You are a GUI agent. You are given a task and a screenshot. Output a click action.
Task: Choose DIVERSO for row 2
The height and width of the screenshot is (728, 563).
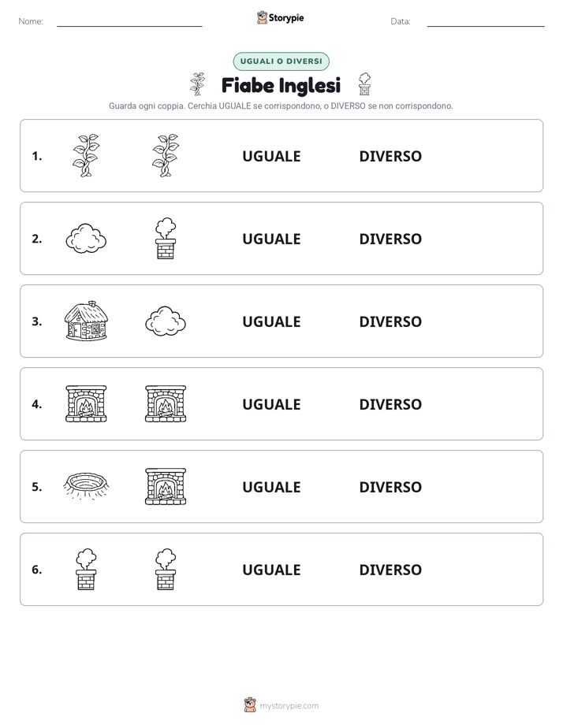390,239
